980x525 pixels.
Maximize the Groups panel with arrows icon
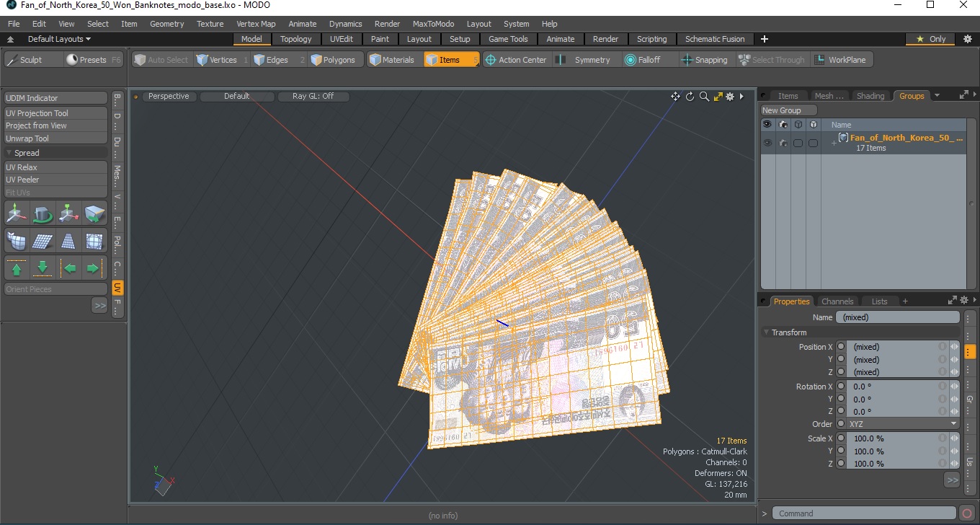964,95
